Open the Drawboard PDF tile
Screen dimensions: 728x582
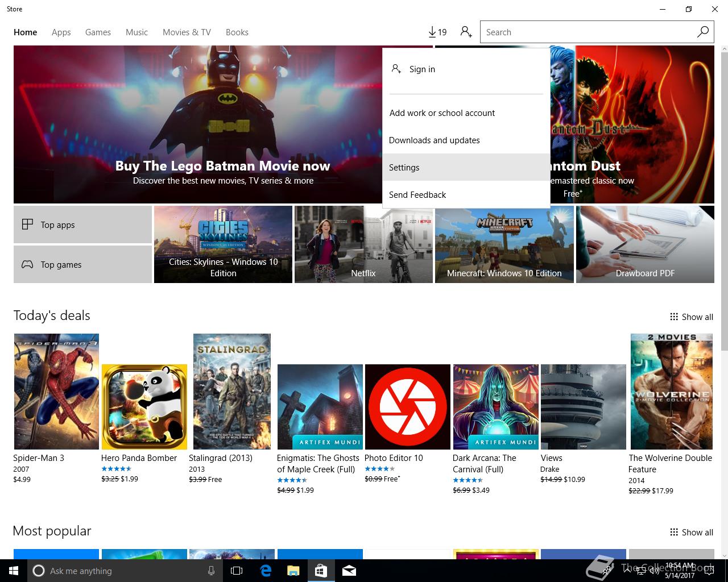[645, 244]
